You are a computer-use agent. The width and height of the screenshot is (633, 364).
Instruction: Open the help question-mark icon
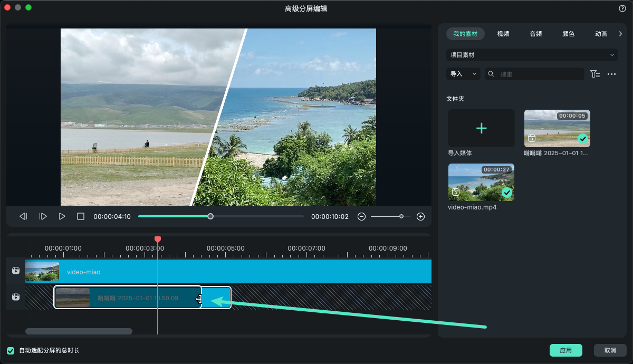[x=622, y=8]
